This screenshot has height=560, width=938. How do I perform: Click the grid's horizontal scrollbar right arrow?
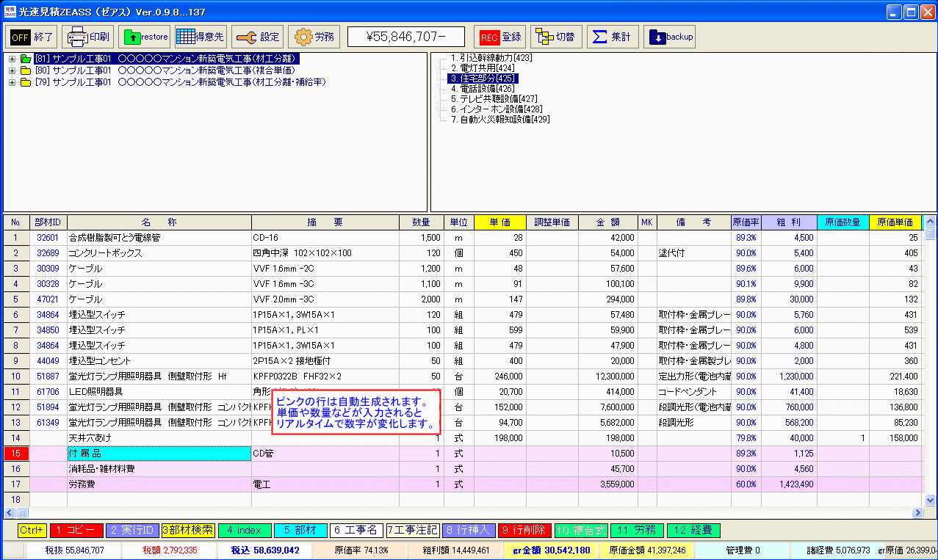coord(917,512)
